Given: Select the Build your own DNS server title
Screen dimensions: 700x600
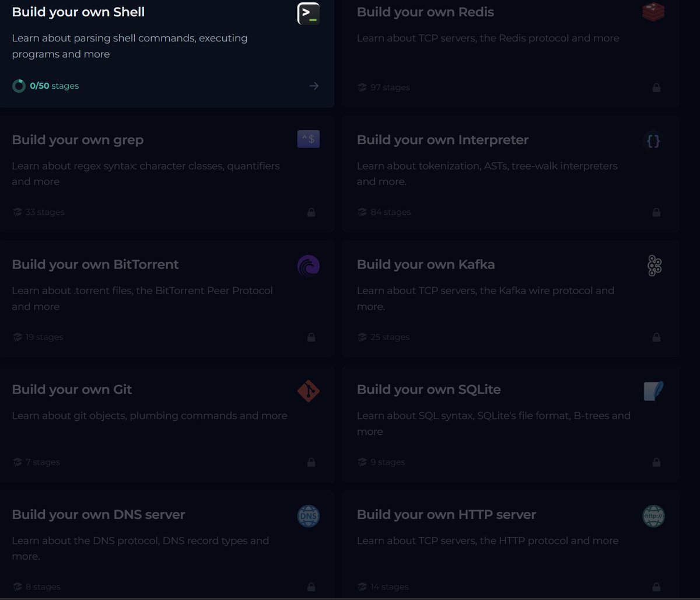Looking at the screenshot, I should [x=99, y=514].
